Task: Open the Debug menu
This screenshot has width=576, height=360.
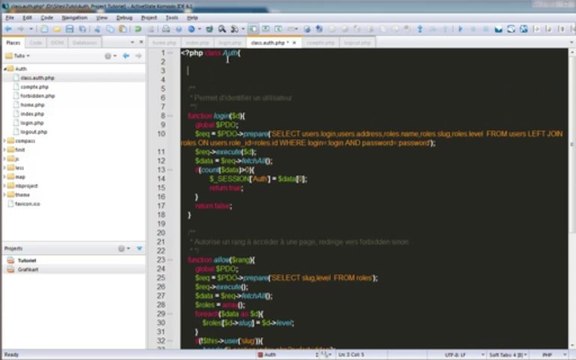Action: pos(124,18)
